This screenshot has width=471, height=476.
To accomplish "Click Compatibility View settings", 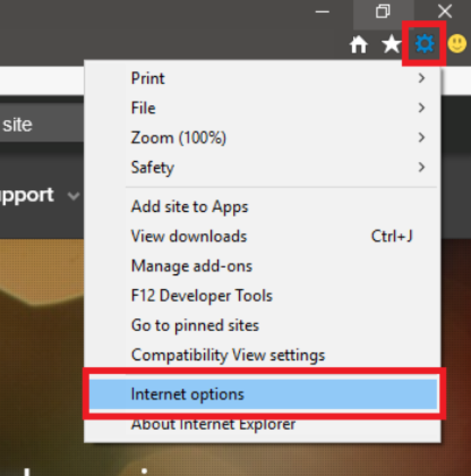I will point(228,355).
